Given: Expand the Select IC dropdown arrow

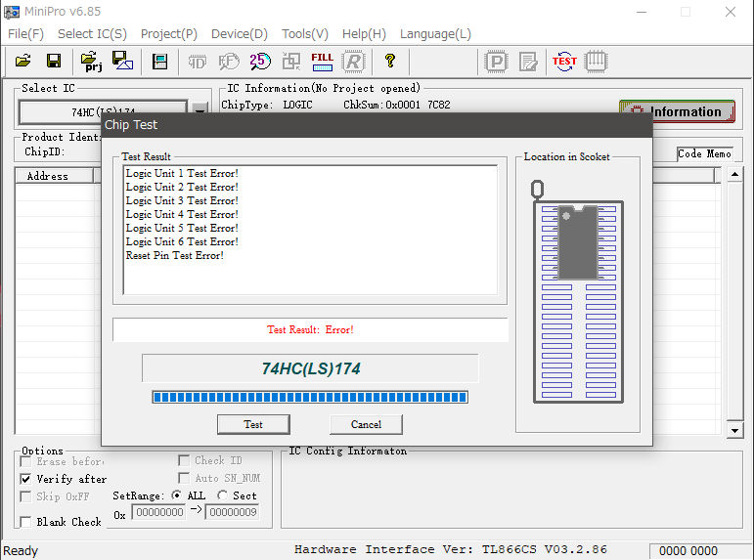Looking at the screenshot, I should [x=200, y=111].
